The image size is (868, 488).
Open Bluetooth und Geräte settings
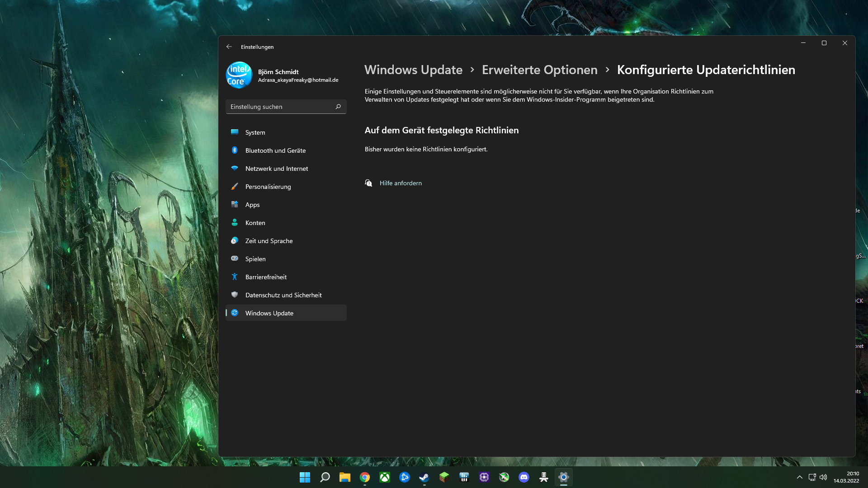coord(275,150)
